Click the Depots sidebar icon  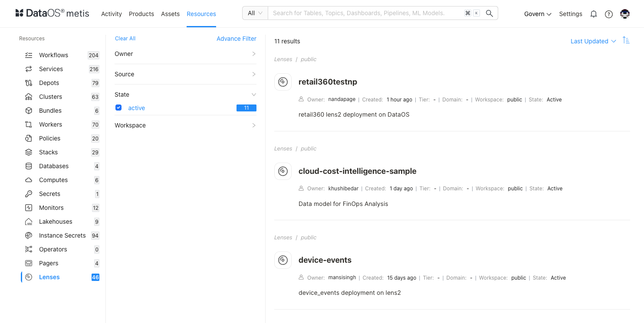29,83
